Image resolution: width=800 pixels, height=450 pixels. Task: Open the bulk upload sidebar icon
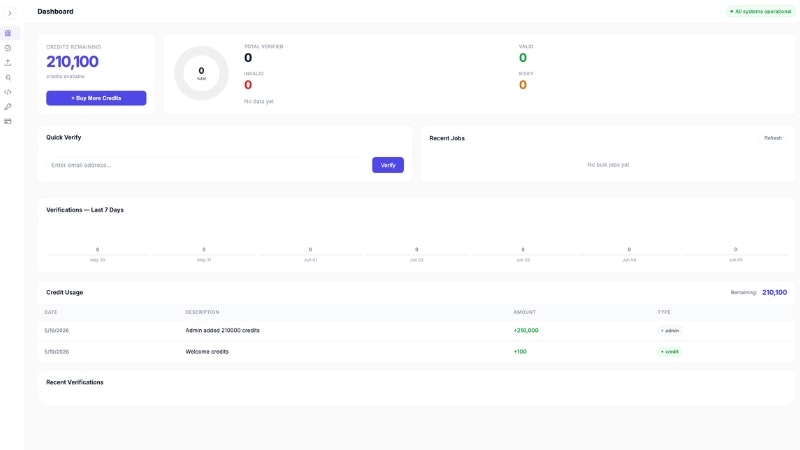pos(8,63)
